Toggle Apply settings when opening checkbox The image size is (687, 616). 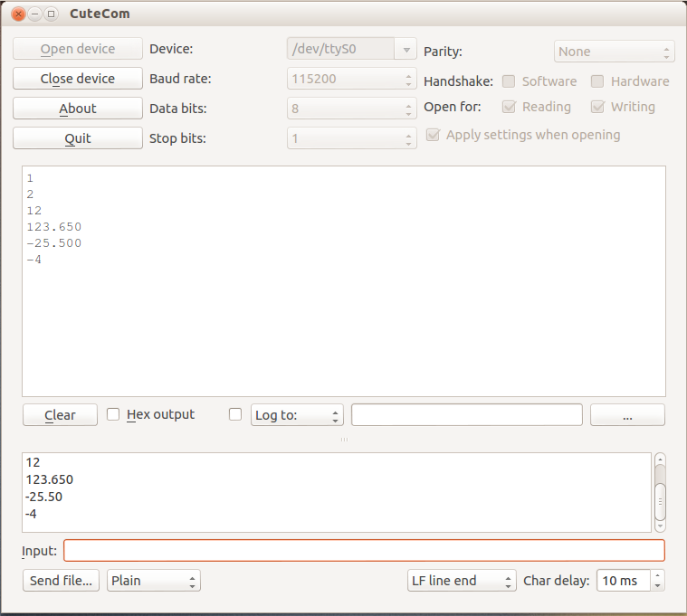[433, 135]
